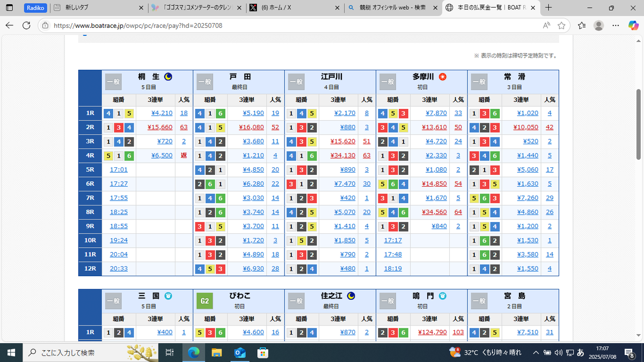This screenshot has height=362, width=644.
Task: Open 鳴門 1R payout ¥124,790
Action: (432, 332)
